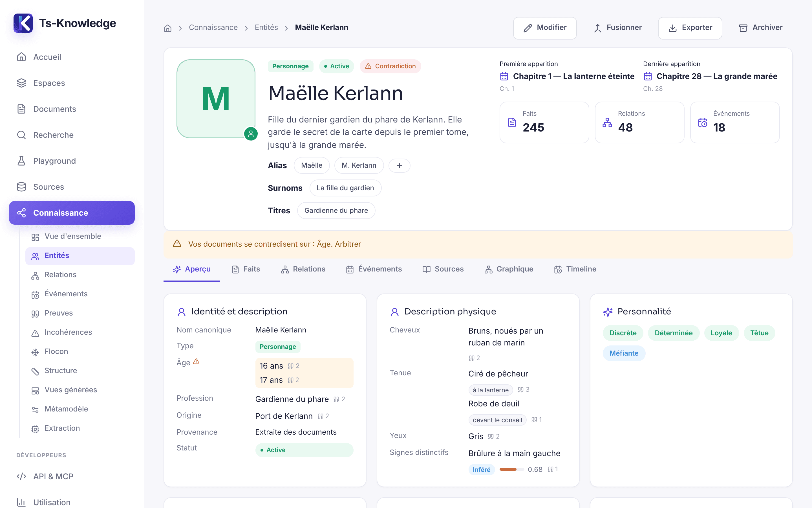Viewport: 812px width, 508px height.
Task: Click the Exporter button
Action: [x=690, y=28]
